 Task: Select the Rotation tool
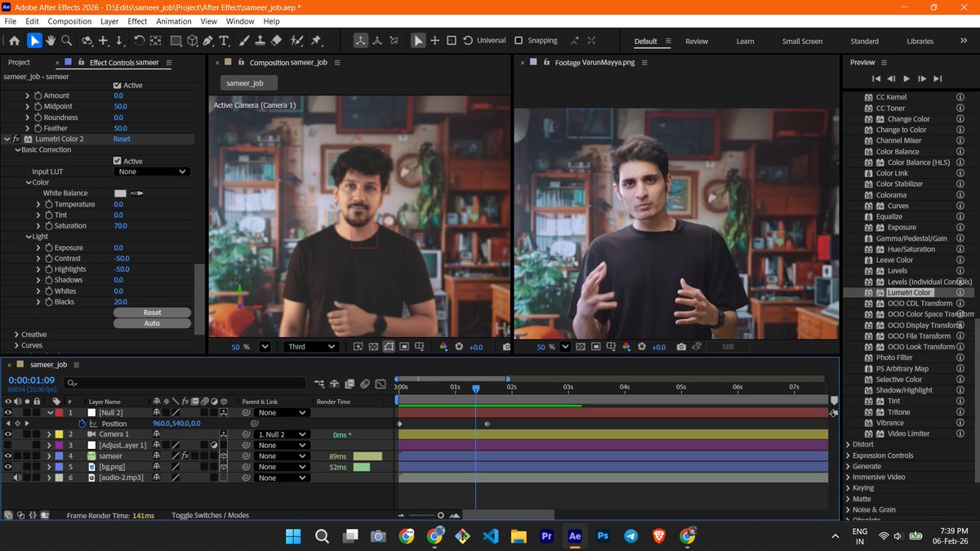[x=140, y=40]
